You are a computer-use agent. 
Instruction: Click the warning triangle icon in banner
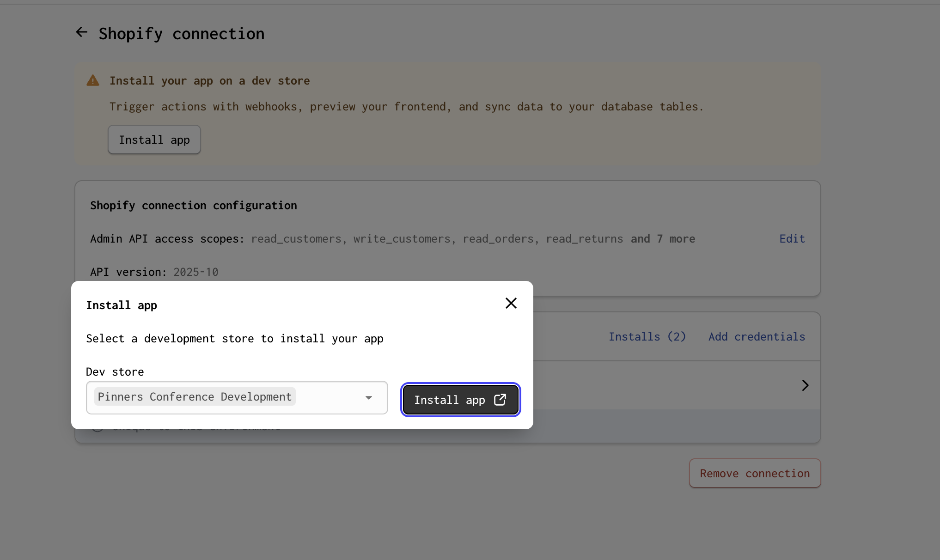(x=93, y=81)
